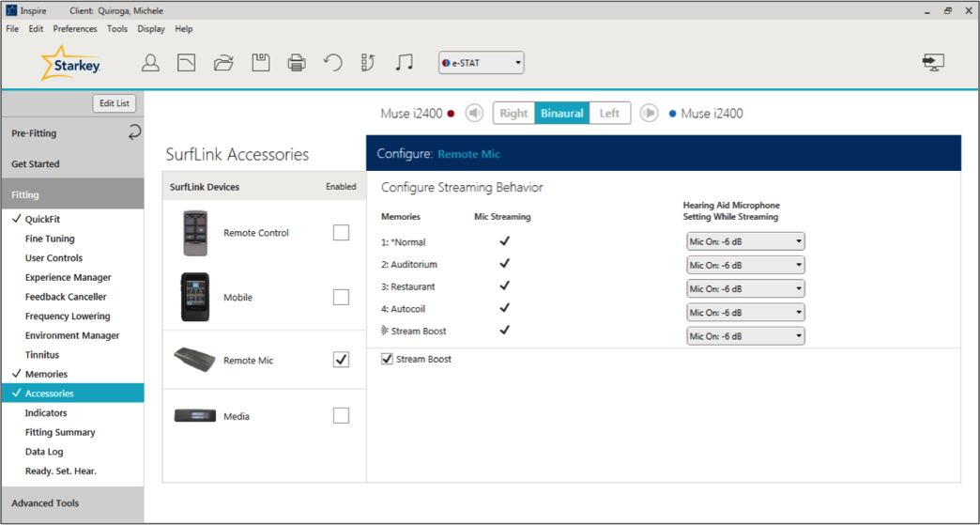Collapse the Fitting section header
This screenshot has height=525, width=980.
(72, 194)
